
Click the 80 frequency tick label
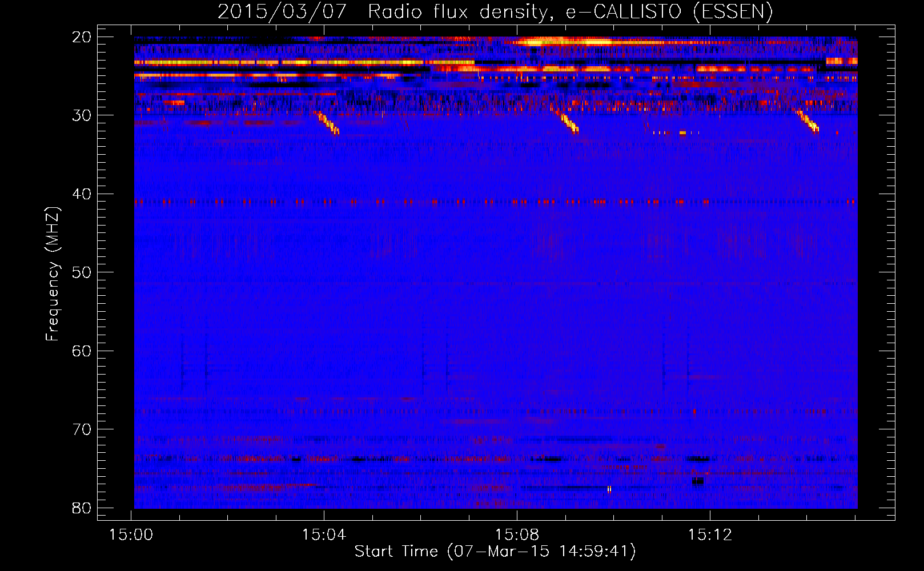[82, 508]
